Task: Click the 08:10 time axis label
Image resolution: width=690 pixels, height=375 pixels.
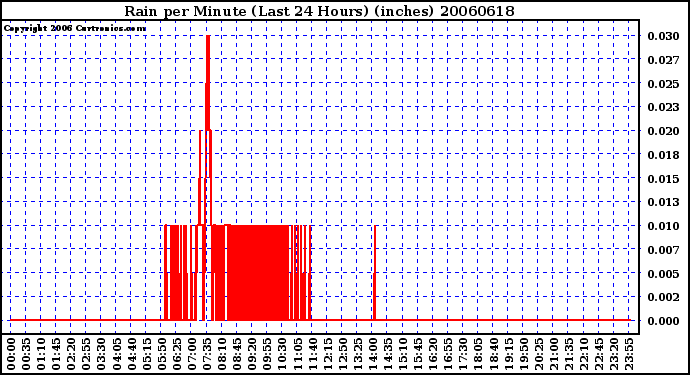Action: pyautogui.click(x=222, y=354)
